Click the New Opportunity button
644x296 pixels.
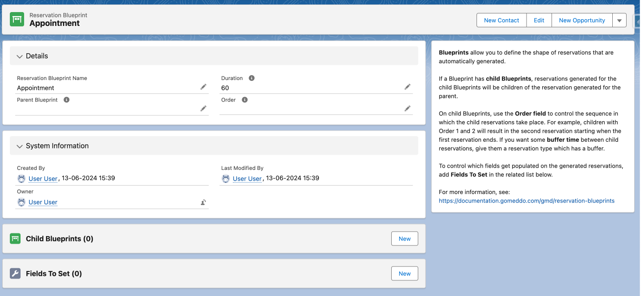click(581, 21)
